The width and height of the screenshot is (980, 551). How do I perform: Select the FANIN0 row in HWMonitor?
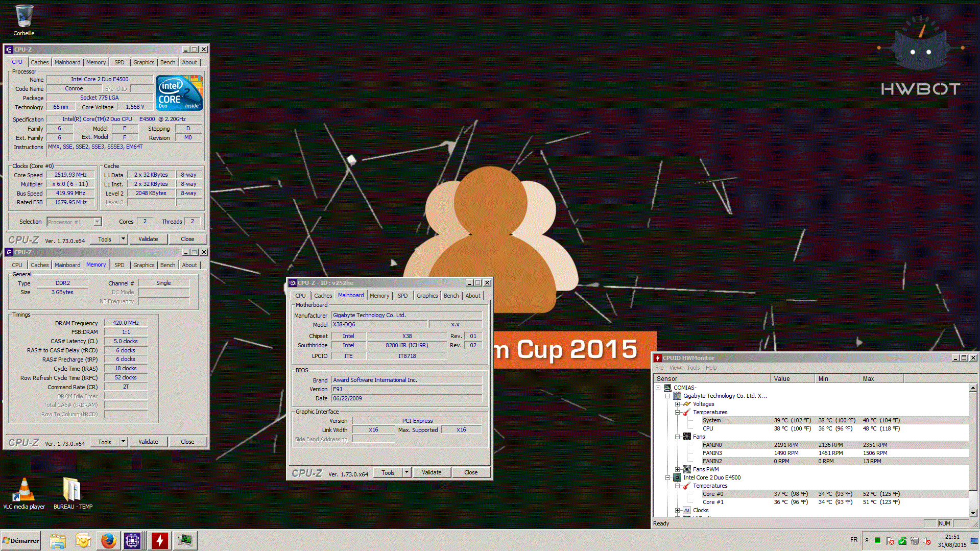click(811, 445)
